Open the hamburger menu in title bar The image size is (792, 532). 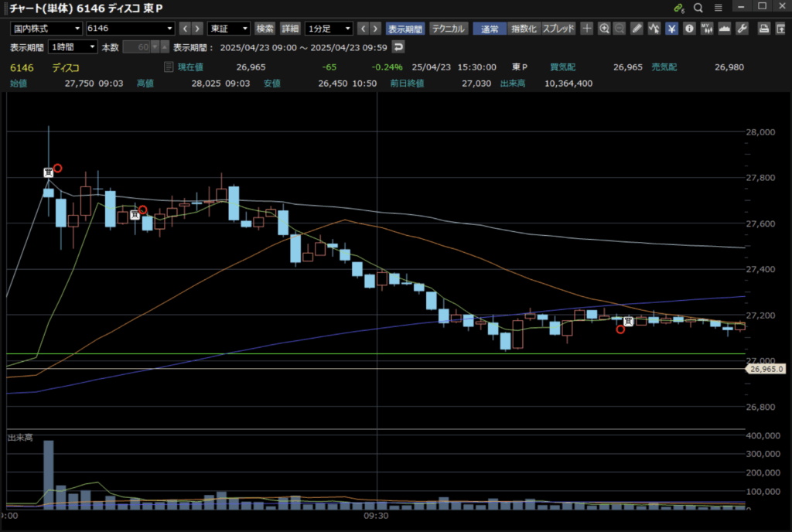coord(719,8)
